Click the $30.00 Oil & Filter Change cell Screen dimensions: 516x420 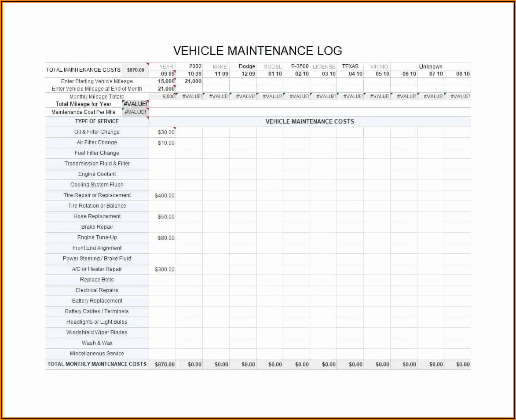166,132
